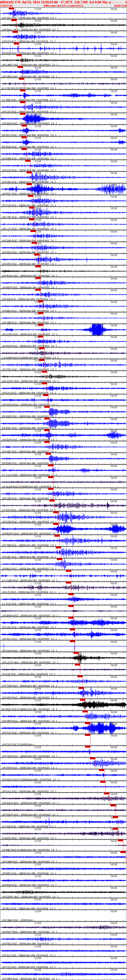Click the UW WRD EHZ trace label
127x980 pixels.
point(30,77)
